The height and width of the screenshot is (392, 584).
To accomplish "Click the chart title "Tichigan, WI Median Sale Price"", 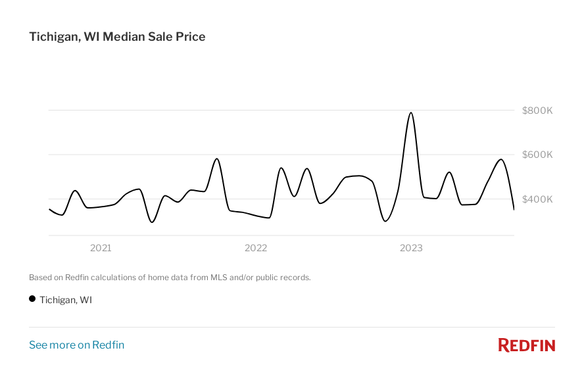I will [x=117, y=37].
